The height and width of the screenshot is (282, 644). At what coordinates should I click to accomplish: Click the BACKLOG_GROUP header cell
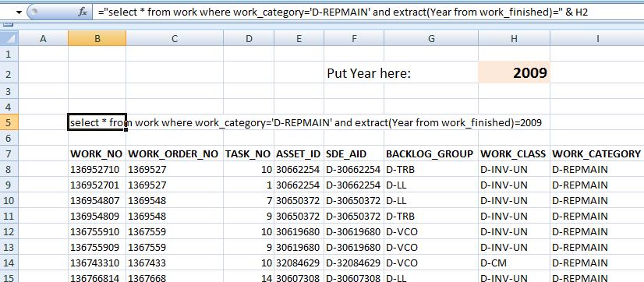click(x=431, y=153)
